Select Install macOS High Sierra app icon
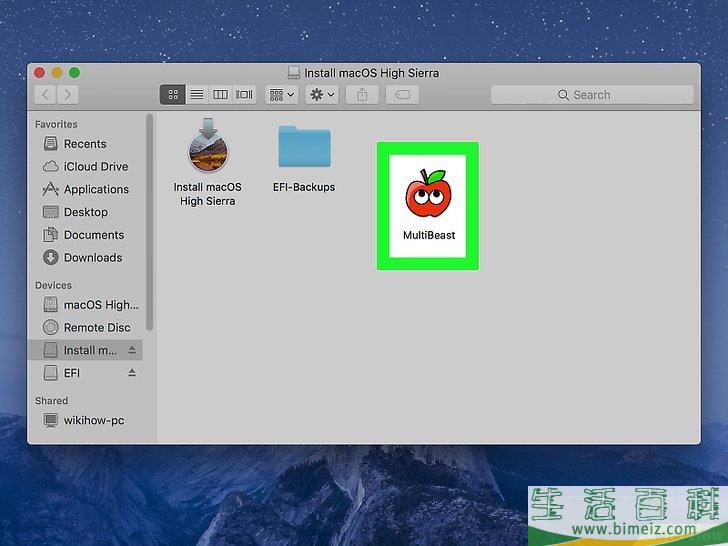Viewport: 728px width, 546px height. tap(208, 145)
